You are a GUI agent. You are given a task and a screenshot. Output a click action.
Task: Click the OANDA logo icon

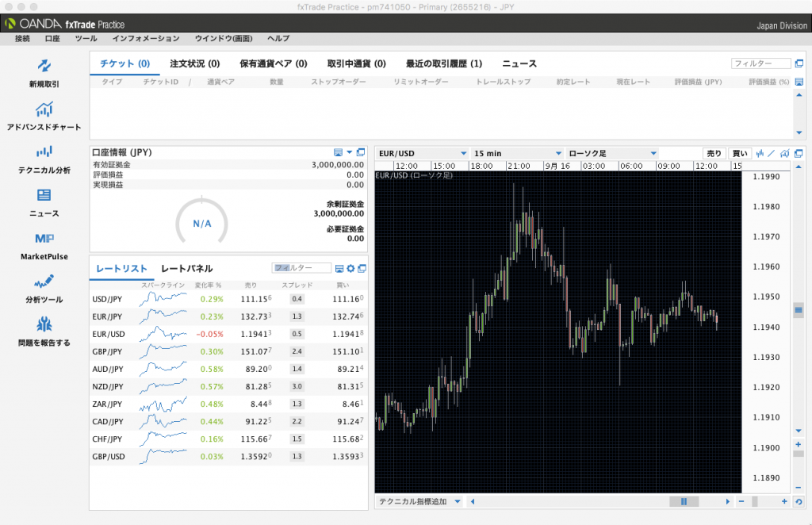tap(10, 24)
